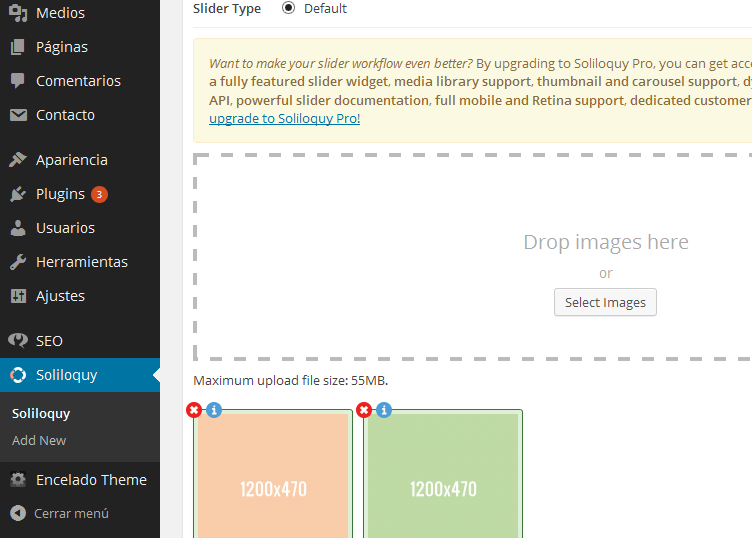Follow the upgrade to Soliloquy Pro link
Image resolution: width=752 pixels, height=538 pixels.
point(284,118)
